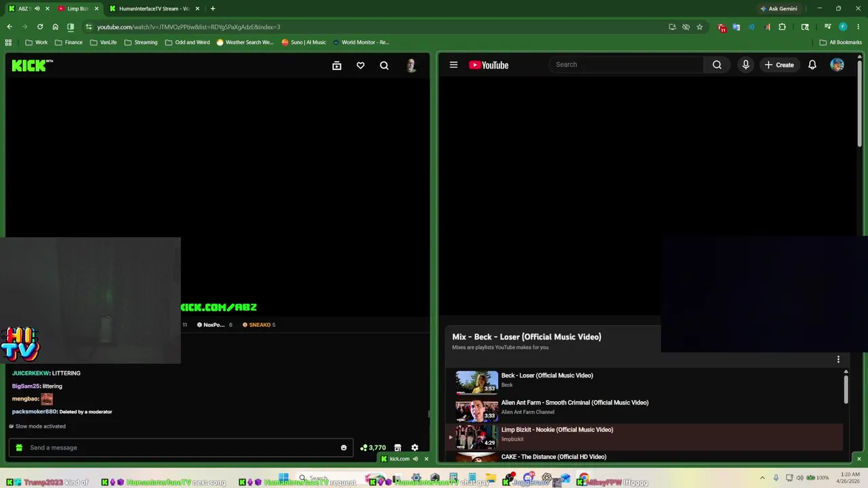Viewport: 868px width, 488px height.
Task: Click the Send a message chat field
Action: 180,447
